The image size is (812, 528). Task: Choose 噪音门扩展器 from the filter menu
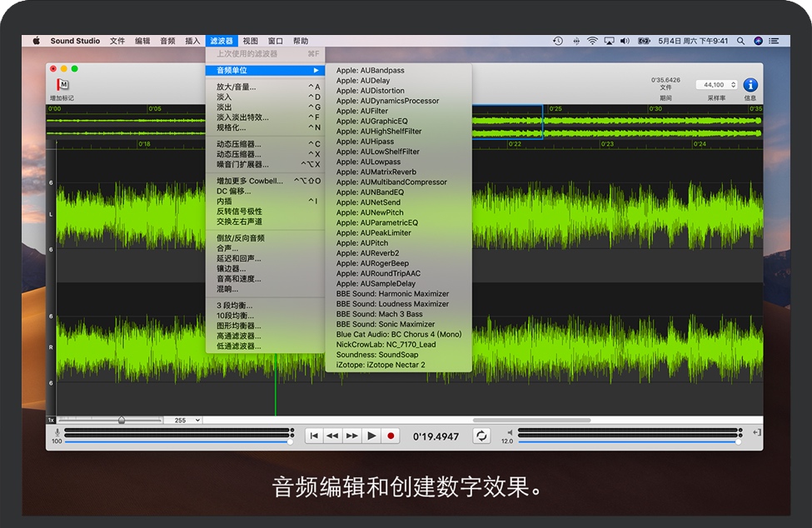click(x=242, y=164)
